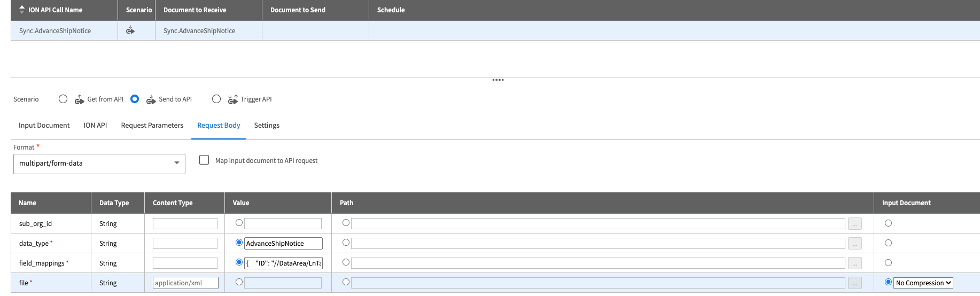980x296 pixels.
Task: Click the Send to API scenario icon in table row
Action: click(130, 30)
